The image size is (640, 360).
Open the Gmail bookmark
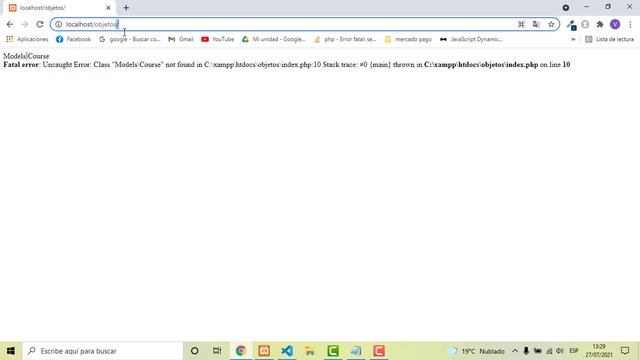point(181,39)
